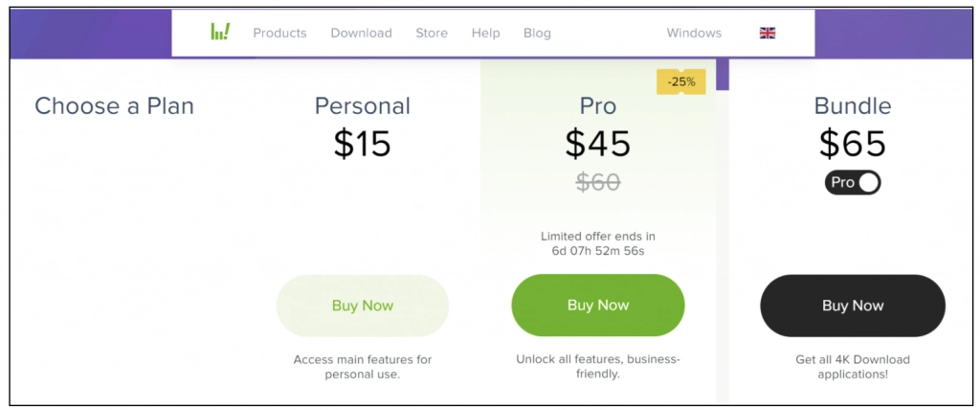Open the Store navigation link
This screenshot has width=980, height=410.
click(x=432, y=33)
